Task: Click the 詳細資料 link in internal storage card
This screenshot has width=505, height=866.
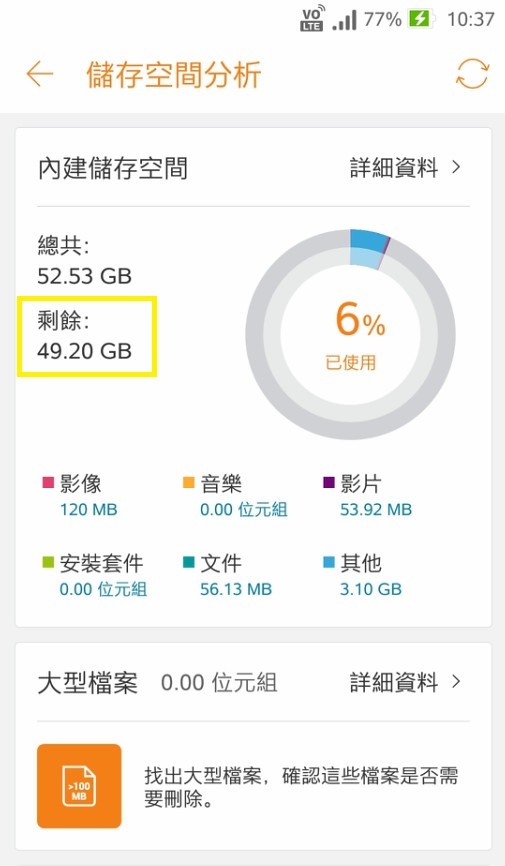Action: [x=393, y=168]
